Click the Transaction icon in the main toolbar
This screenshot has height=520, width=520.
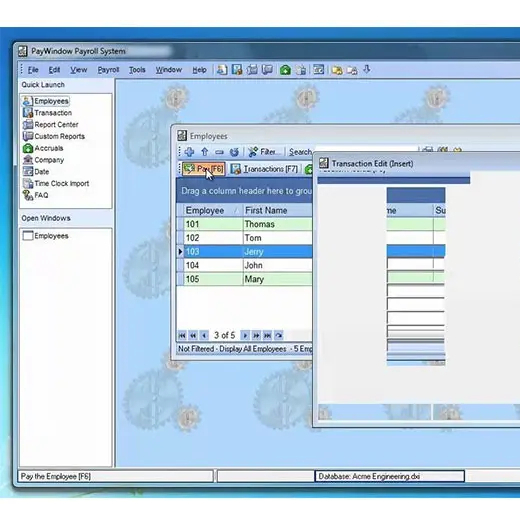(x=237, y=70)
